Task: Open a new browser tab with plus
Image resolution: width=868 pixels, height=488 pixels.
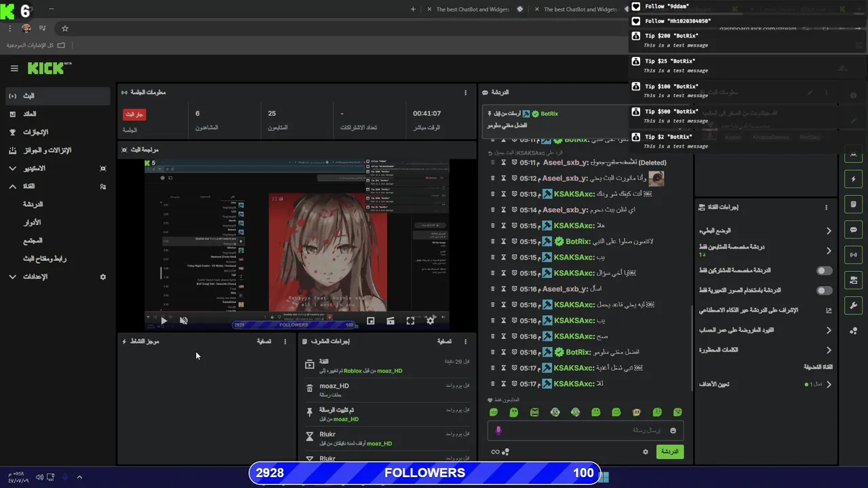Action: point(414,9)
